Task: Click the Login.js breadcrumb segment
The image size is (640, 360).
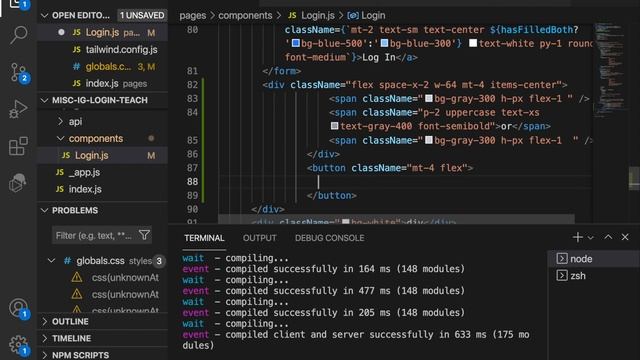Action: [x=311, y=16]
